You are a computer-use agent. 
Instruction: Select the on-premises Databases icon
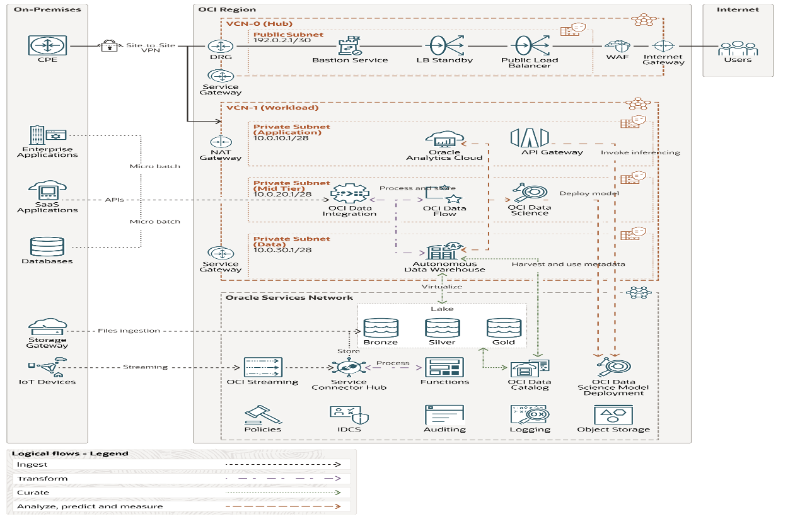click(x=47, y=246)
